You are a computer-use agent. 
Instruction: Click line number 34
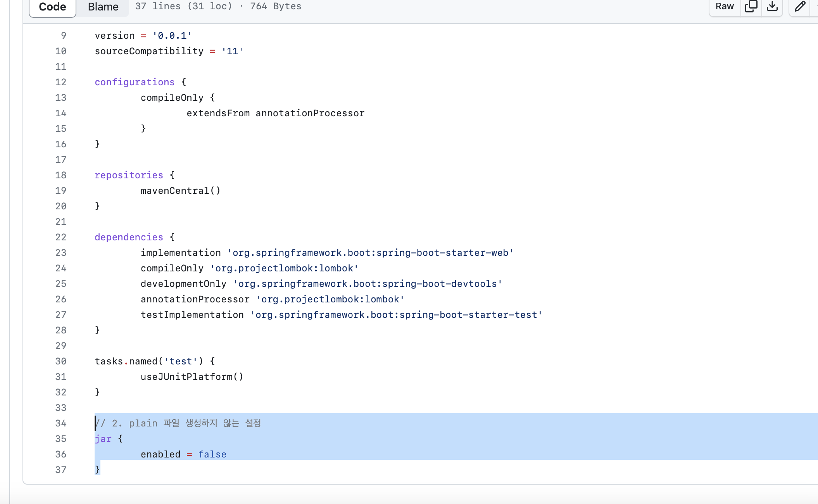61,423
